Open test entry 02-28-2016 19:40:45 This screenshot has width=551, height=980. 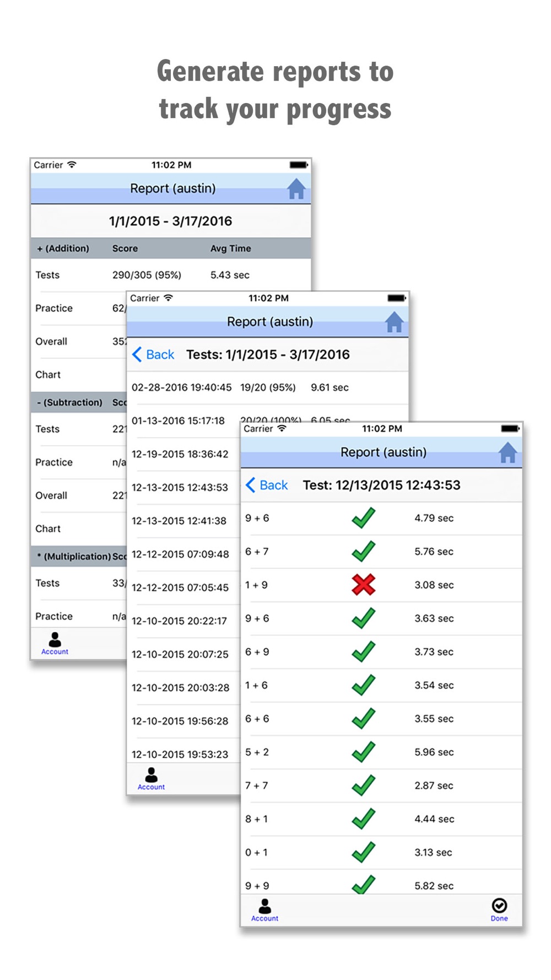point(267,387)
